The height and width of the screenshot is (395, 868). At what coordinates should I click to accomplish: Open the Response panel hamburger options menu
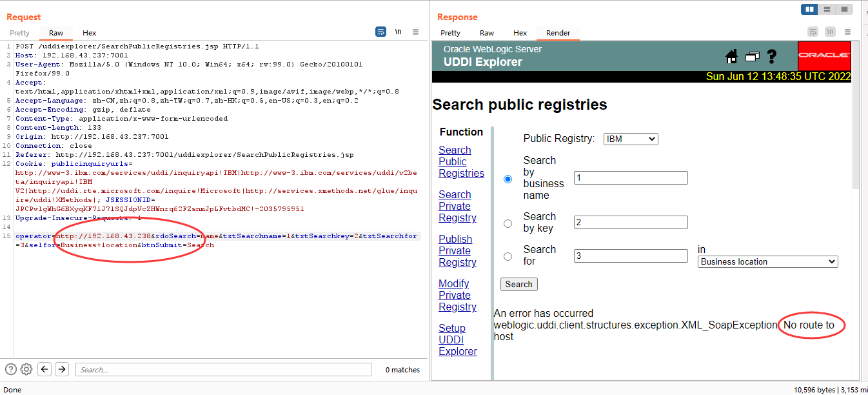(x=847, y=32)
